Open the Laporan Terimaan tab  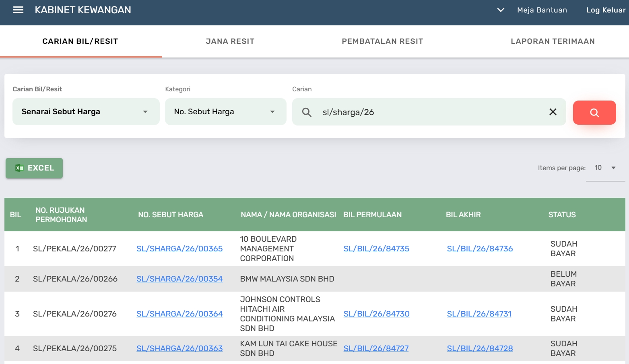tap(553, 41)
